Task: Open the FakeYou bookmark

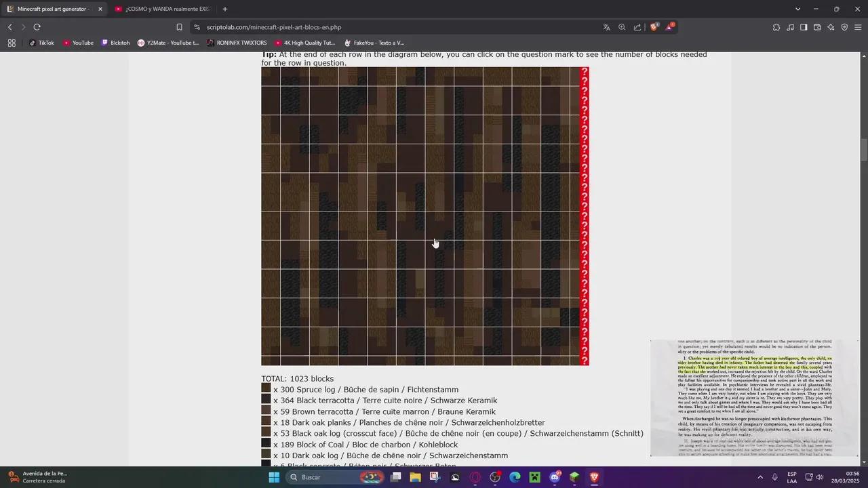Action: [x=374, y=43]
